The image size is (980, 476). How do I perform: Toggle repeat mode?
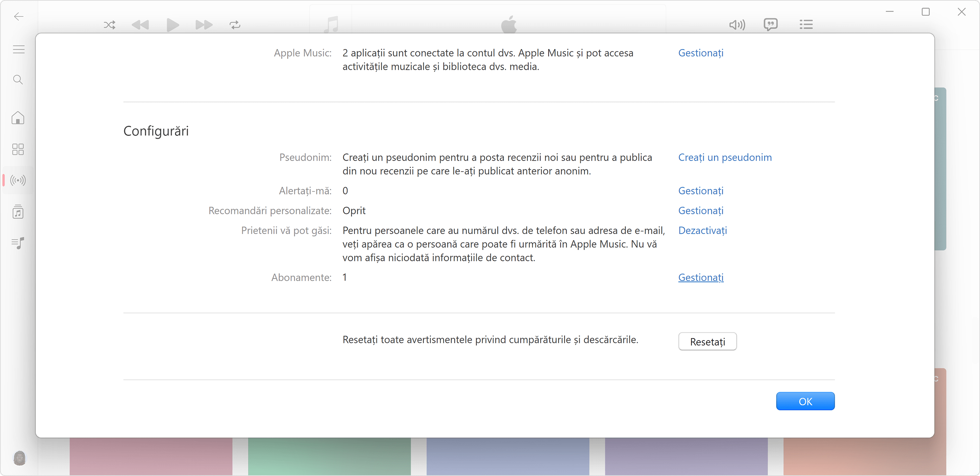(x=234, y=25)
